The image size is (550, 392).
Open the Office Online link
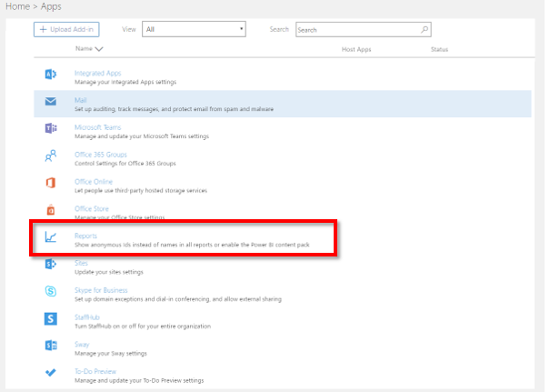(x=94, y=182)
